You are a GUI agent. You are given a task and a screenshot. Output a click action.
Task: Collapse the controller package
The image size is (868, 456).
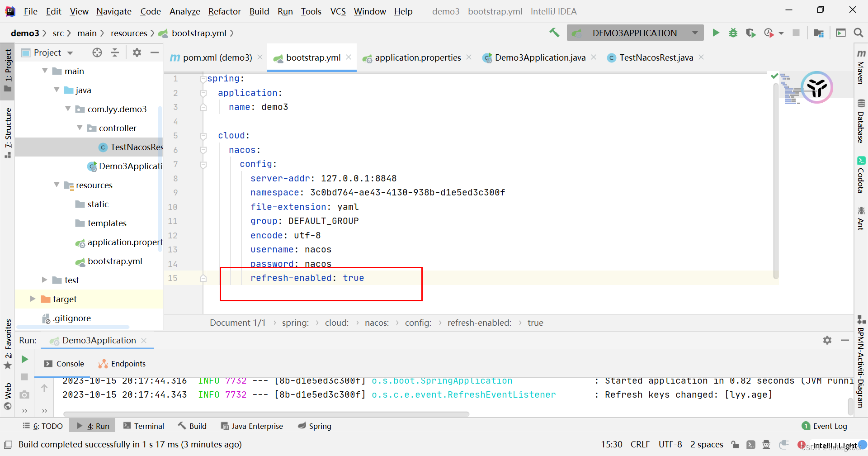(80, 128)
